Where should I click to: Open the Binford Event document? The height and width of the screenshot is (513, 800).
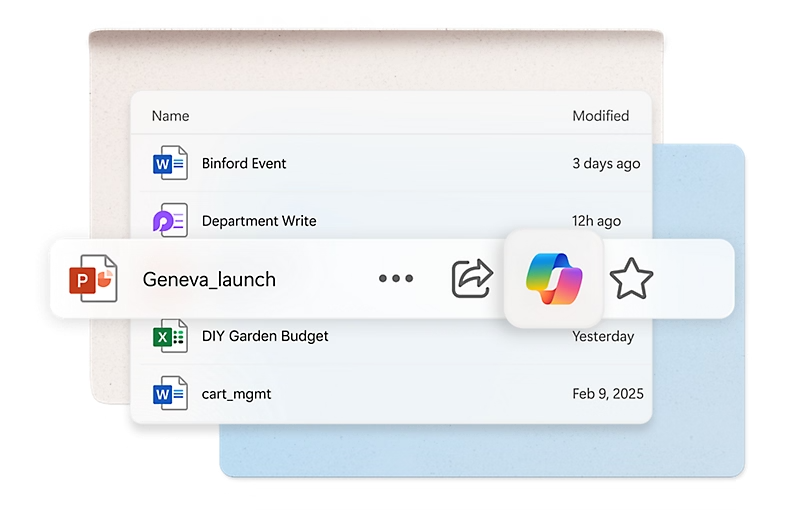(244, 163)
